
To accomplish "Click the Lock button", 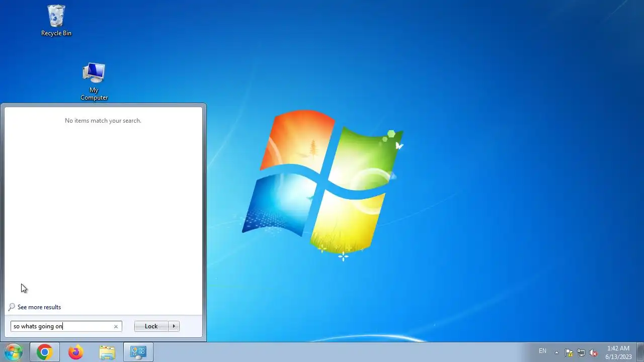I will pos(151,326).
